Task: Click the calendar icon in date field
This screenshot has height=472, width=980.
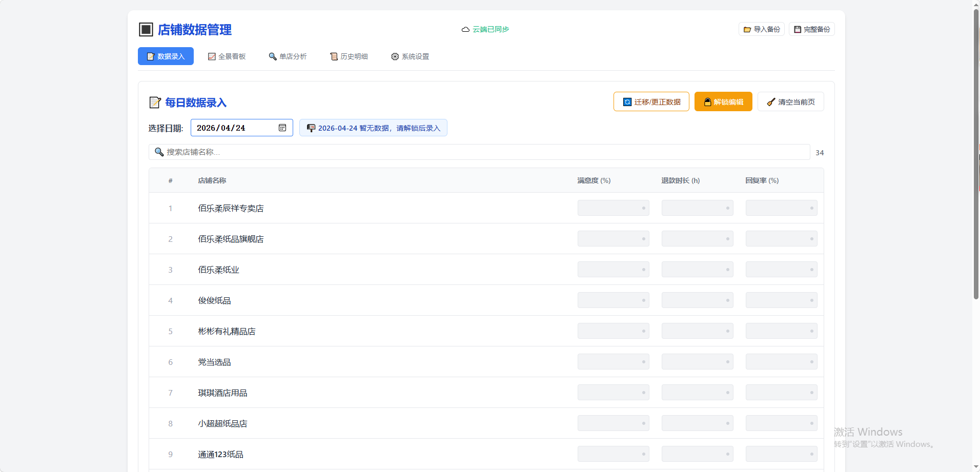Action: (282, 128)
